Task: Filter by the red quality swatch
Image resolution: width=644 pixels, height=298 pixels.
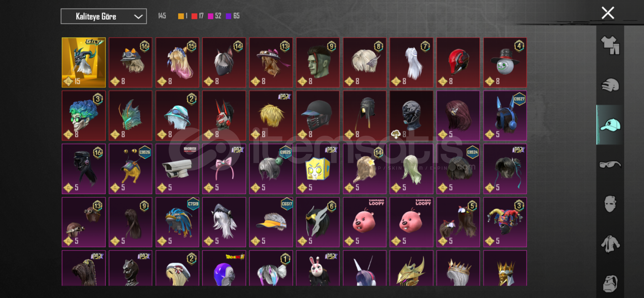Action: (194, 16)
